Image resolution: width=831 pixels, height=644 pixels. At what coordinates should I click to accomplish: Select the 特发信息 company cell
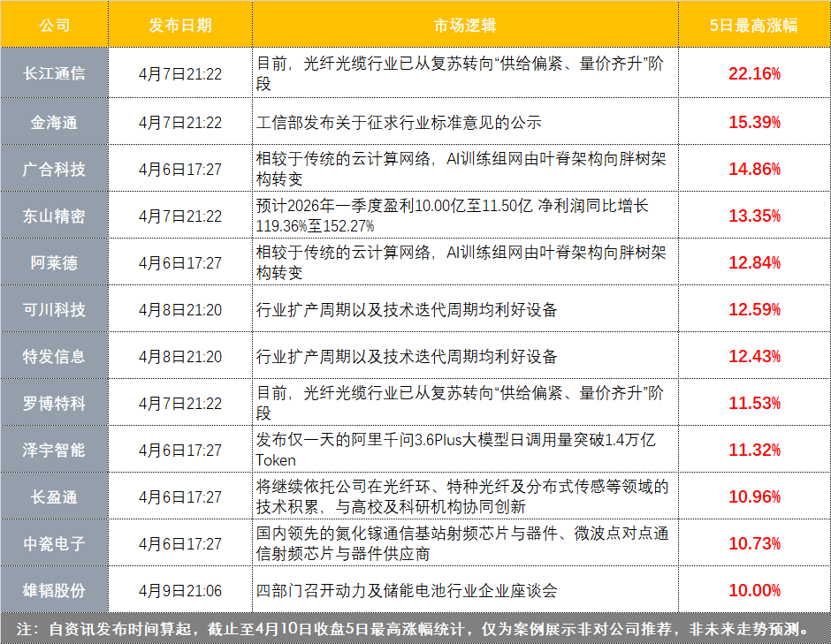click(x=54, y=356)
